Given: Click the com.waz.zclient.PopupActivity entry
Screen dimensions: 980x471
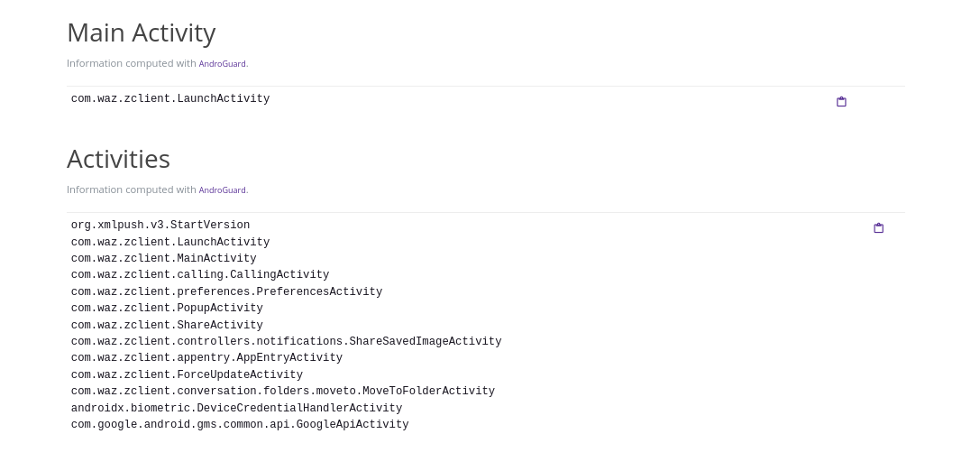Looking at the screenshot, I should 167,309.
